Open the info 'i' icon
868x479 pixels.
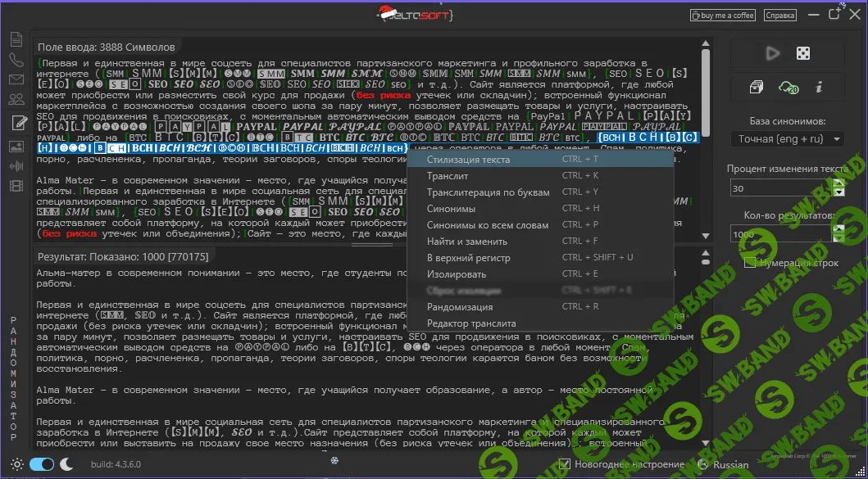[x=818, y=88]
